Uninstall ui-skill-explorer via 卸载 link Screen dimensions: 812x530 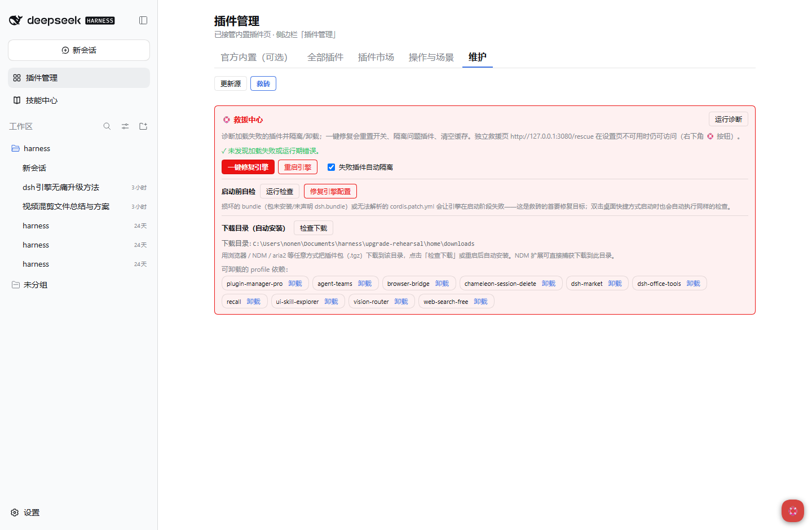[x=332, y=302]
